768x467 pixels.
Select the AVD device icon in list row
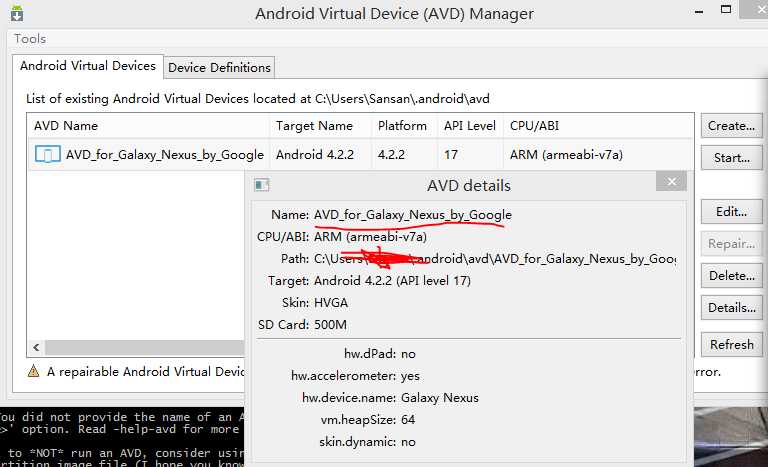coord(48,154)
